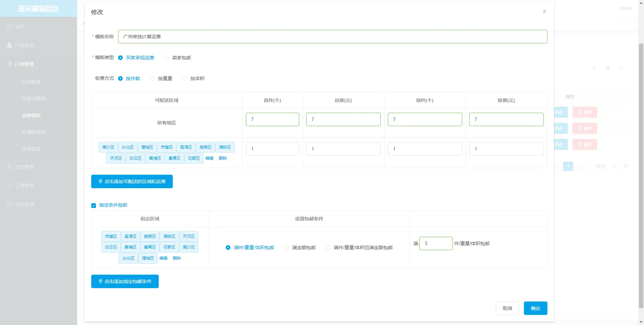Collapse 门店管理 sidebar menu chevron
This screenshot has width=644, height=325.
[68, 64]
